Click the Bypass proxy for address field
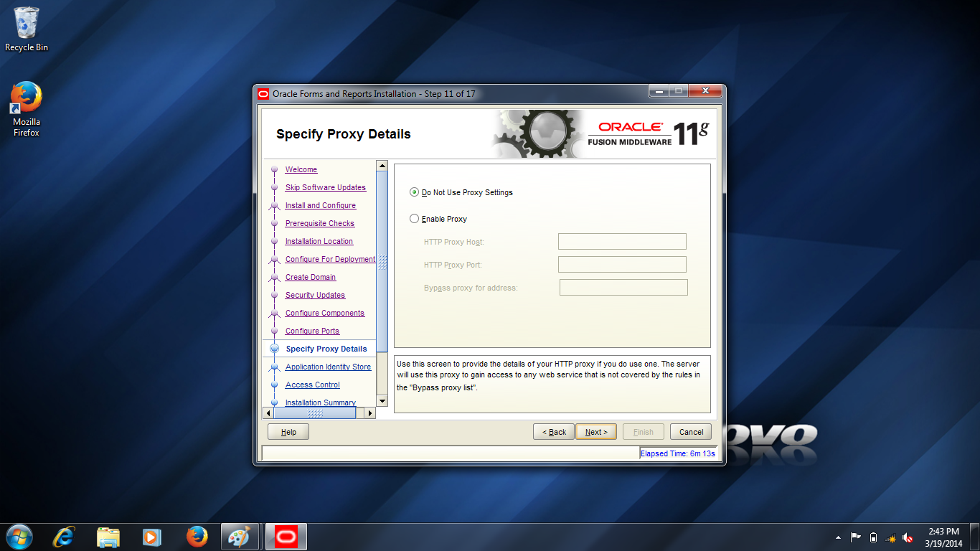980x551 pixels. tap(623, 288)
